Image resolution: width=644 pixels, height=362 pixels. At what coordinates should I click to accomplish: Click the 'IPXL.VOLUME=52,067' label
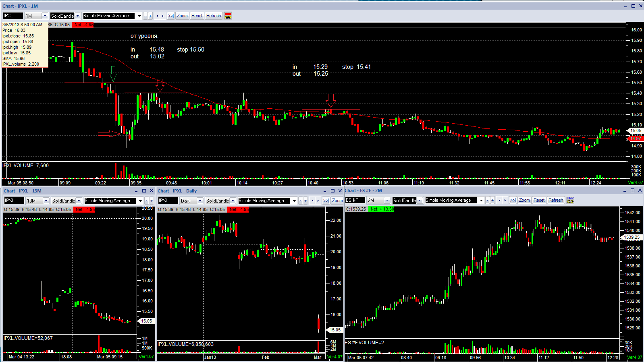click(28, 338)
